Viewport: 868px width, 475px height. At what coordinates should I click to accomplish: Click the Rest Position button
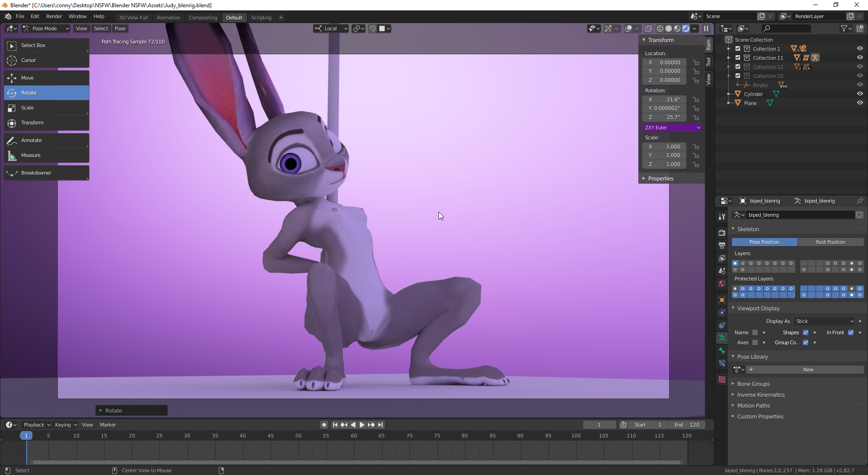click(830, 242)
